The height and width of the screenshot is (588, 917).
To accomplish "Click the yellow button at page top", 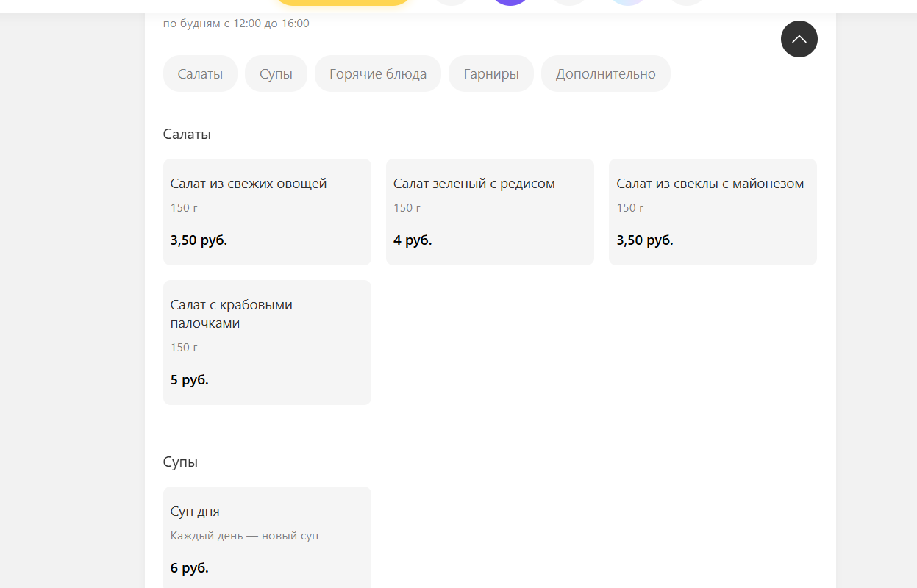I will (x=343, y=3).
